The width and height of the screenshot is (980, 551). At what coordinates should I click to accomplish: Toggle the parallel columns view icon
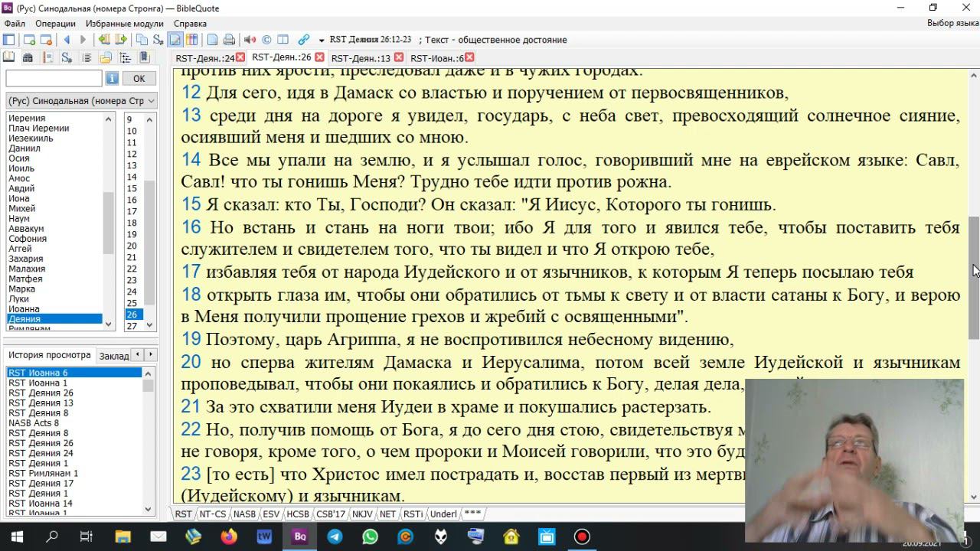point(191,40)
